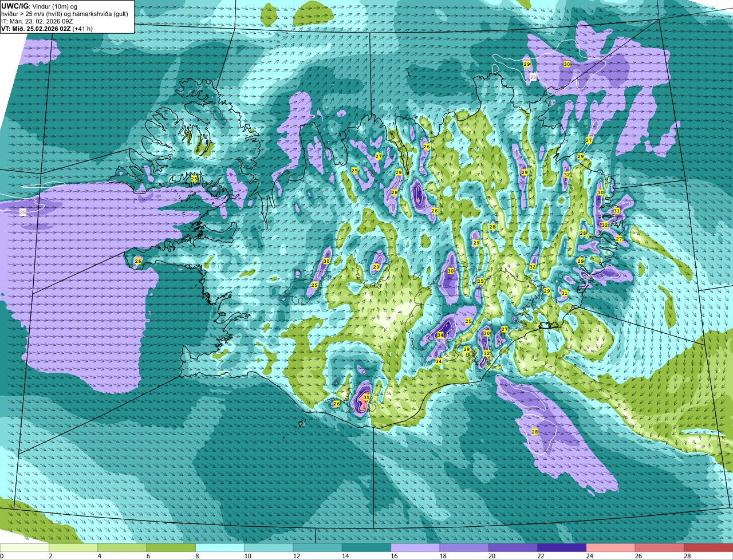Click the 20–22 violet legend swatch
Screen dimensions: 733x560
[513, 548]
